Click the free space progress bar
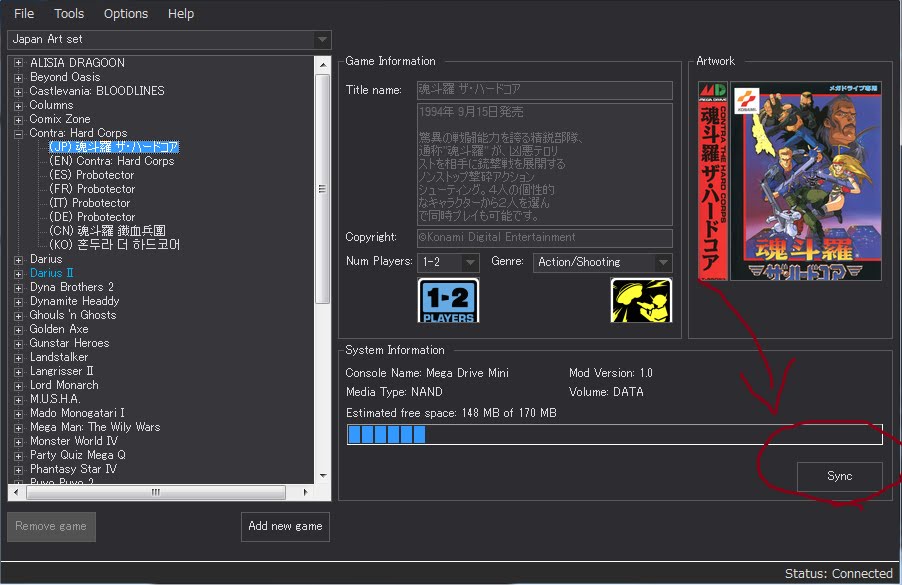902x585 pixels. [614, 434]
